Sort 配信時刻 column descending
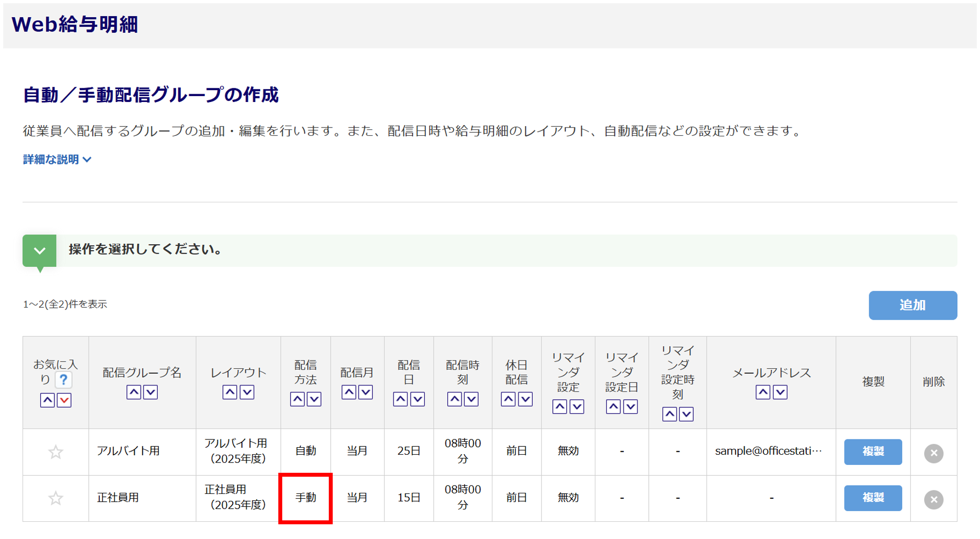This screenshot has width=980, height=539. pos(471,399)
